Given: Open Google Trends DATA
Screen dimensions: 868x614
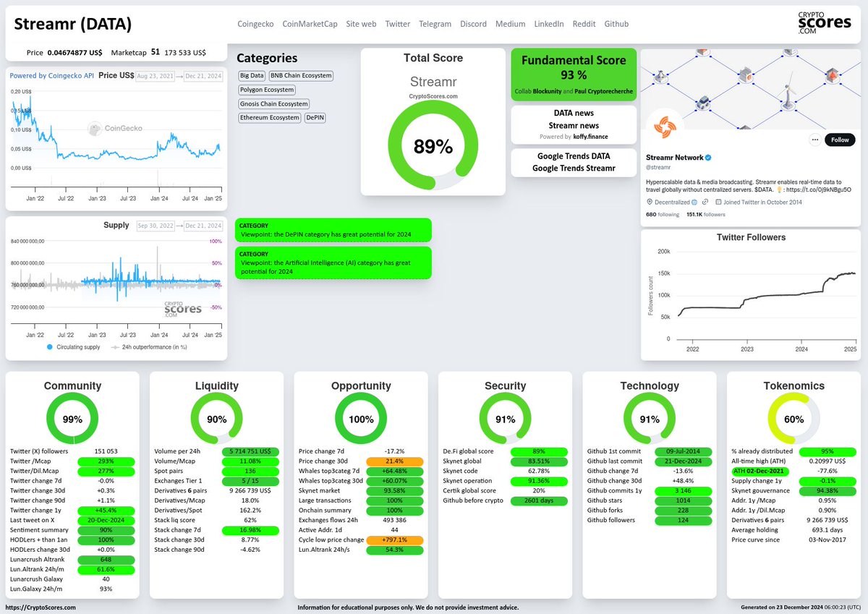Looking at the screenshot, I should 574,156.
